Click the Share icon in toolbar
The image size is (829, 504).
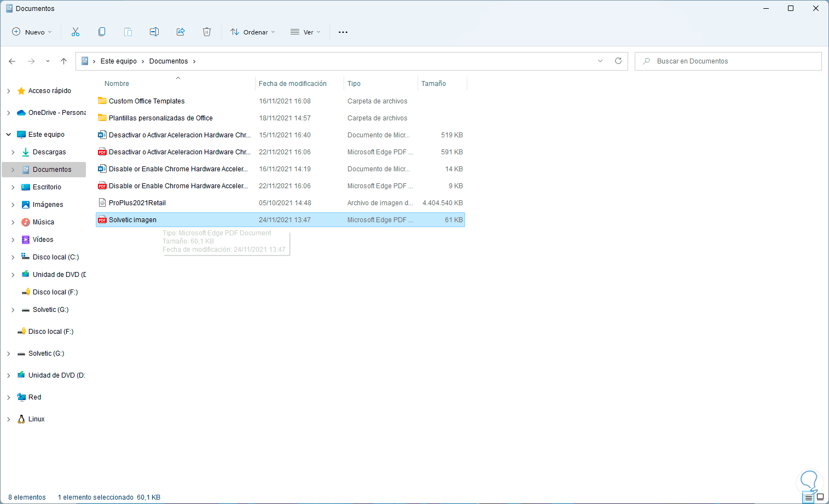[x=181, y=32]
